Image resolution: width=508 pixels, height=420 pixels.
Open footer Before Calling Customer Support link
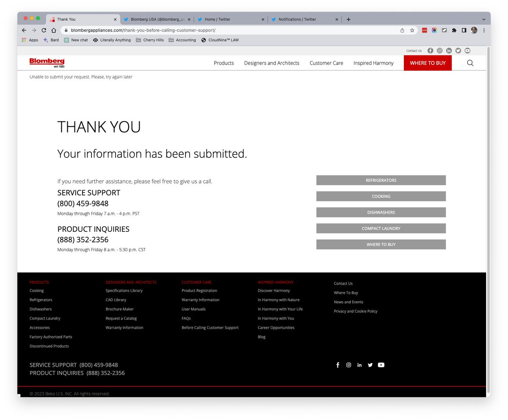(210, 328)
